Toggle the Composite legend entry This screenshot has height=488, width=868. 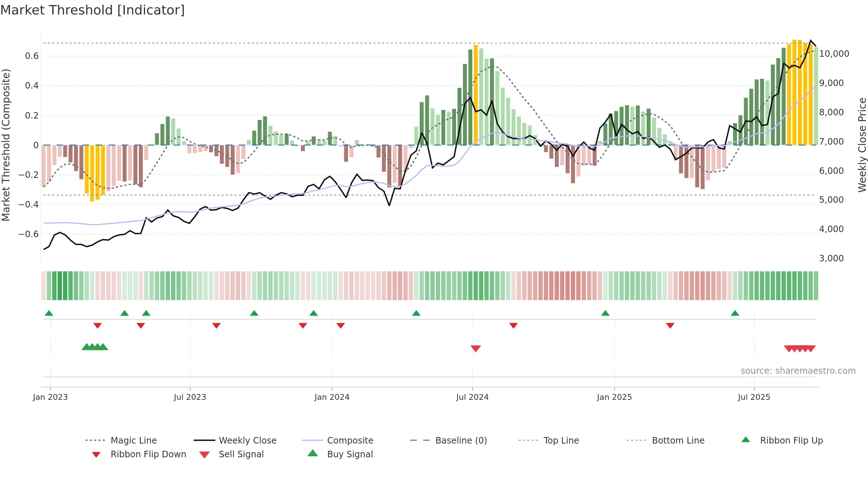(x=337, y=440)
